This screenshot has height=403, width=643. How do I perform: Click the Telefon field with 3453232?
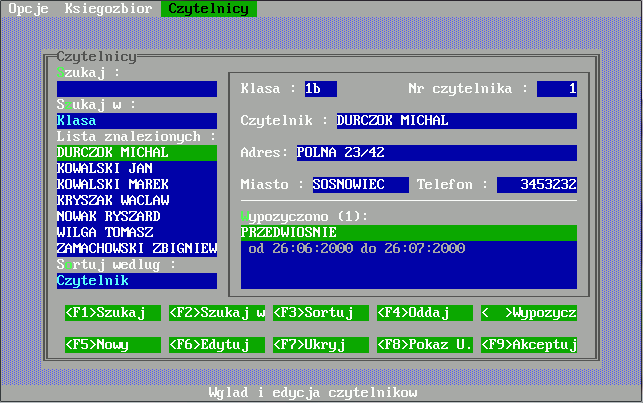point(536,185)
